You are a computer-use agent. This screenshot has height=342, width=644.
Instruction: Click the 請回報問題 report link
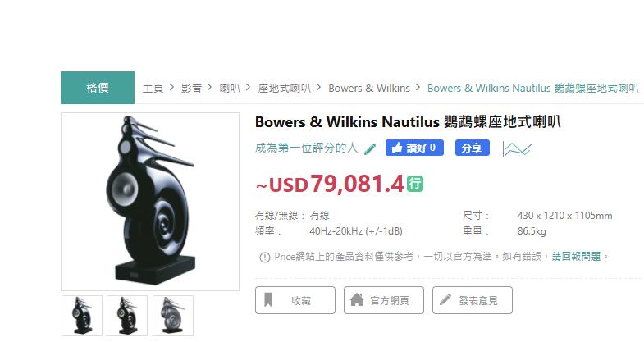576,257
